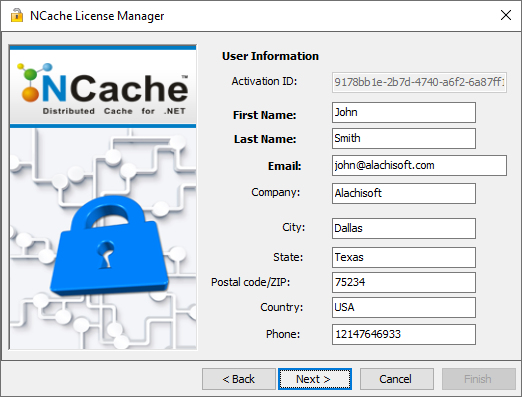
Task: Click the NCache License Manager lock icon
Action: coord(16,16)
